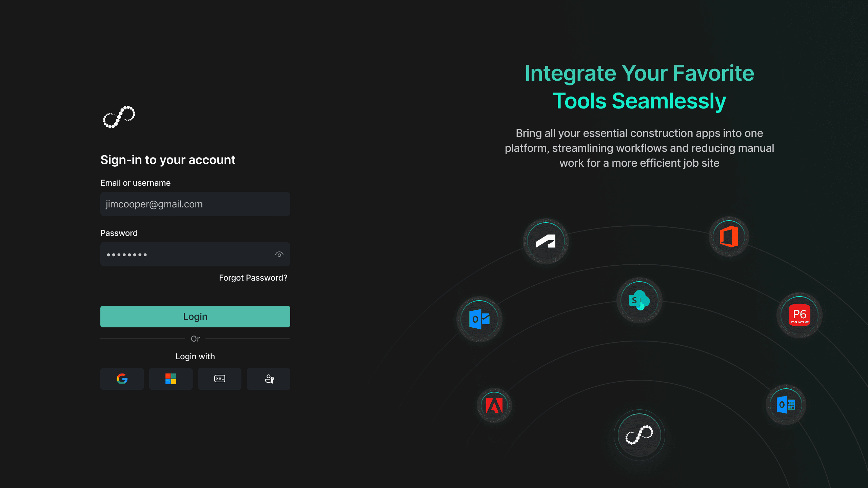Select the Outlook mail integration icon
Screen dimensions: 868x488
coord(479,319)
